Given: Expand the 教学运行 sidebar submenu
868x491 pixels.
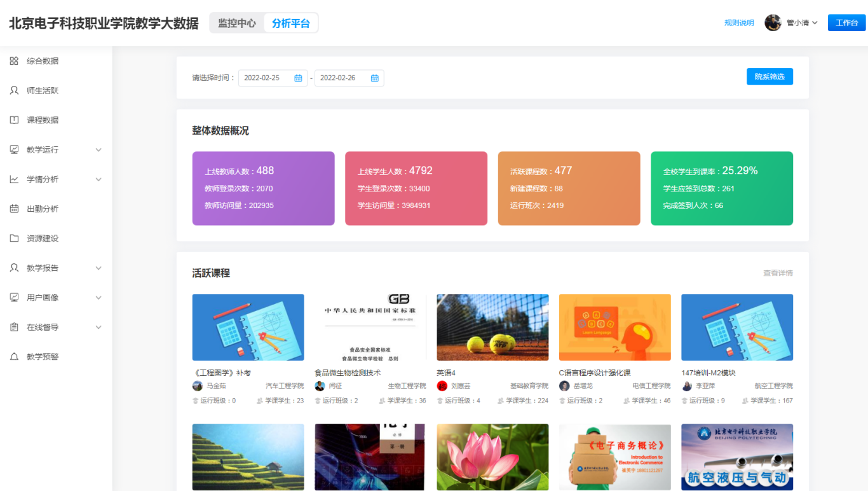Looking at the screenshot, I should point(98,150).
